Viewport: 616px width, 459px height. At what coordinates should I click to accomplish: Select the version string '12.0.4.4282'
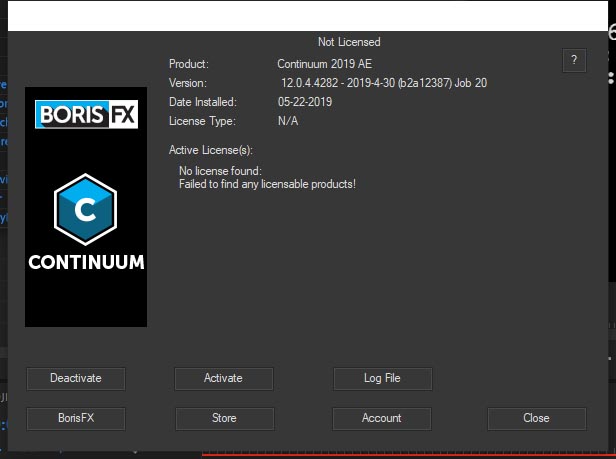[310, 83]
